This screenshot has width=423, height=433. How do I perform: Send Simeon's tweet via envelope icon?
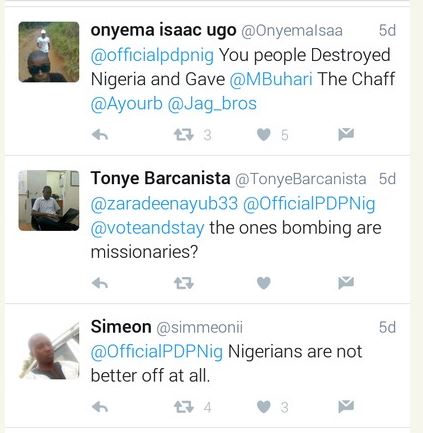click(346, 406)
